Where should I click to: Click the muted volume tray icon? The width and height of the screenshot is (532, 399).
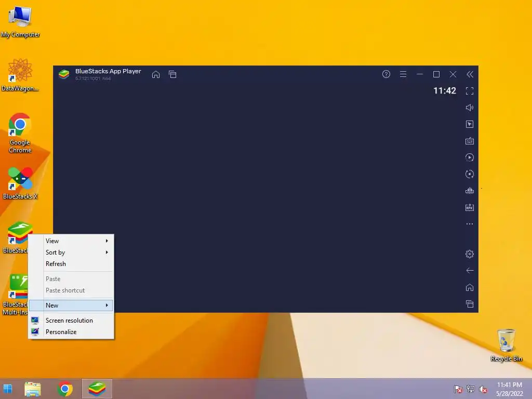483,389
